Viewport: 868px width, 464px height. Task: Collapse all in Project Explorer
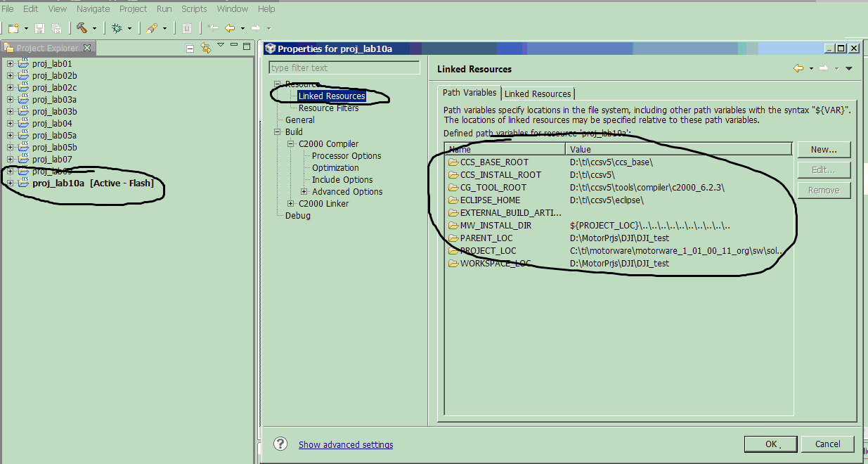pyautogui.click(x=190, y=48)
